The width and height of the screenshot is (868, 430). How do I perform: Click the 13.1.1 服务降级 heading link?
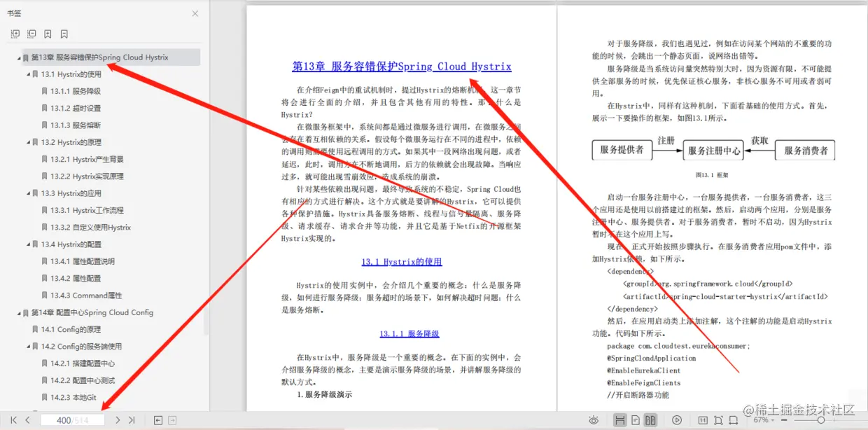(x=409, y=334)
